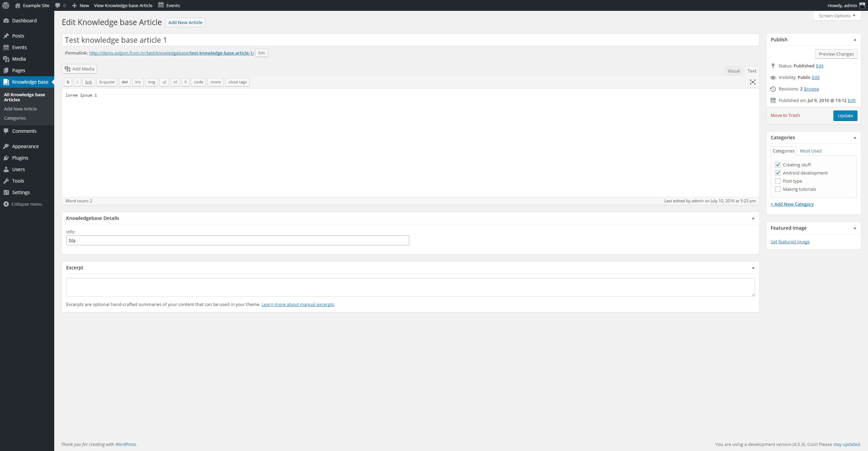Click the Appearance paintbrush icon
This screenshot has height=451, width=868.
coord(6,146)
